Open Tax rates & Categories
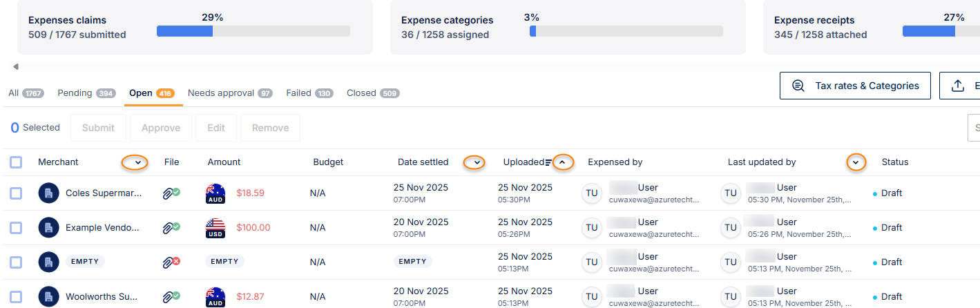Viewport: 980px width, 308px height. [855, 86]
